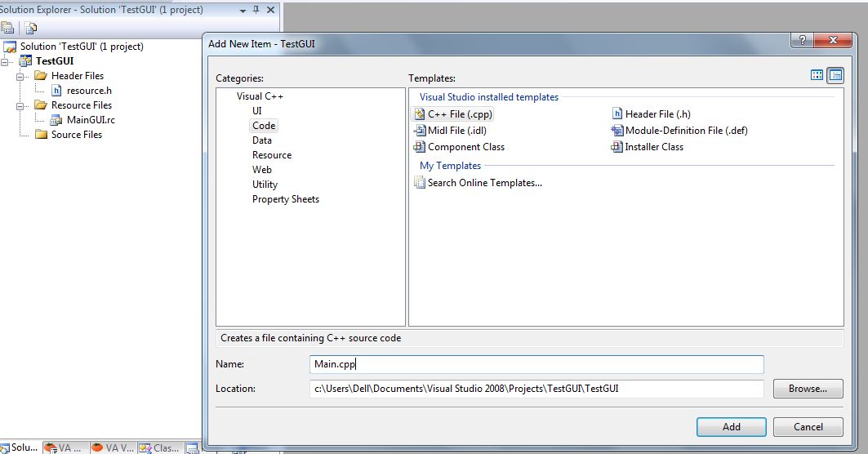Select the Component Class template icon
868x454 pixels.
pos(420,147)
